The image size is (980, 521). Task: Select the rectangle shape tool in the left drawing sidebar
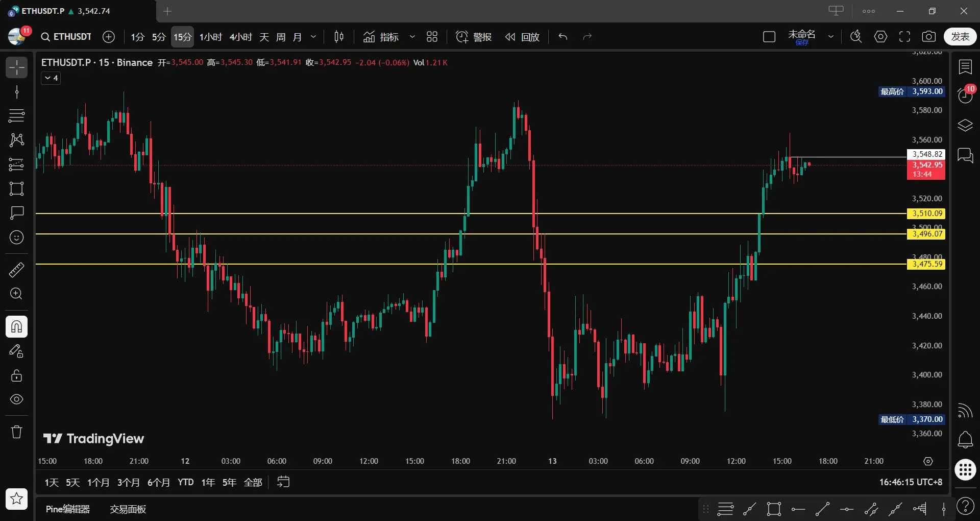tap(16, 188)
